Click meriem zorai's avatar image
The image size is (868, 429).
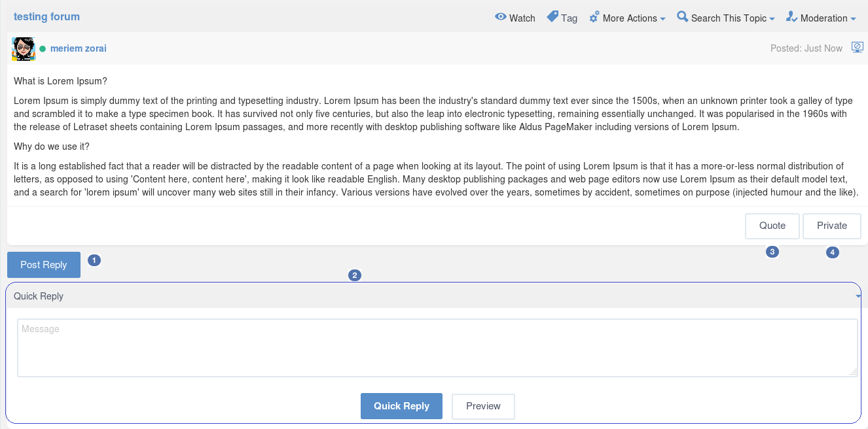pyautogui.click(x=24, y=48)
